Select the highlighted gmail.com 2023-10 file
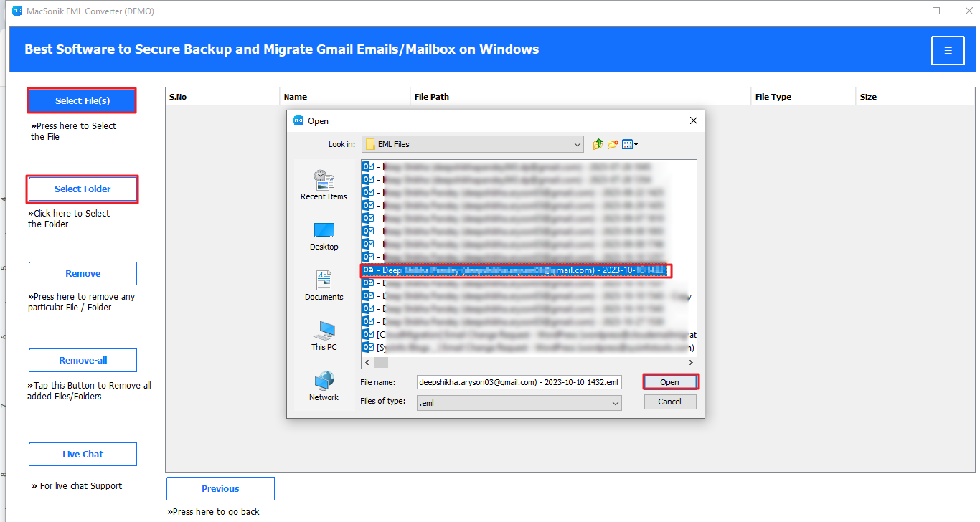 tap(515, 270)
